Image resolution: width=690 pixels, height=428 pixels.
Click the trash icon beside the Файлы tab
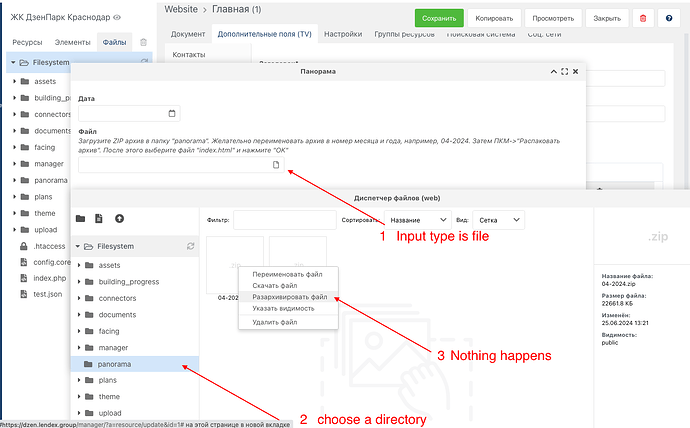143,42
